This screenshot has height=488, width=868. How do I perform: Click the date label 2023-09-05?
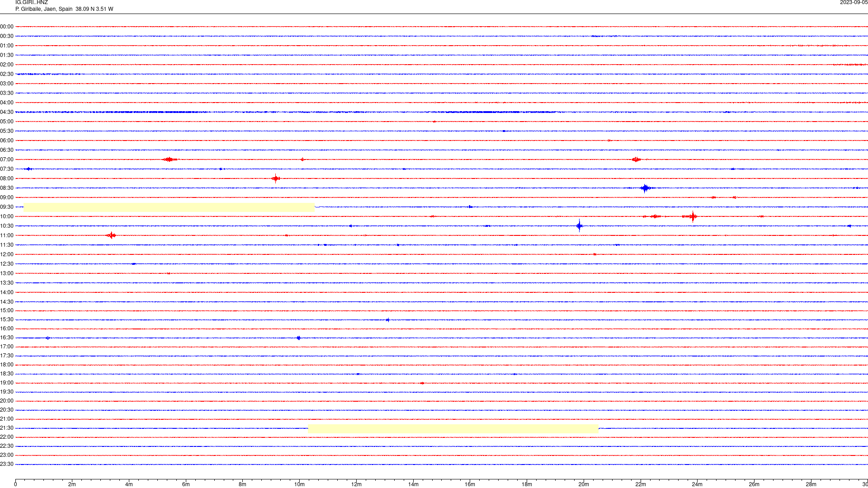(854, 2)
